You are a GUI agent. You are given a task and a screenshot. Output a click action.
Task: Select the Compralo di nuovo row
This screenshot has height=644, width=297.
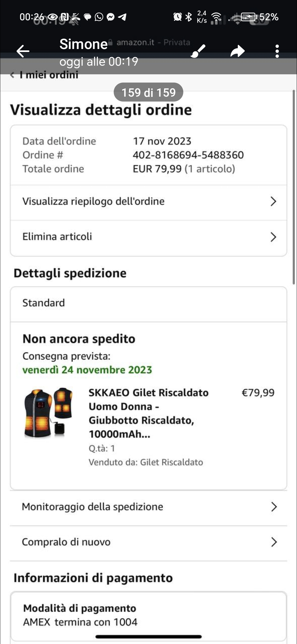click(148, 542)
